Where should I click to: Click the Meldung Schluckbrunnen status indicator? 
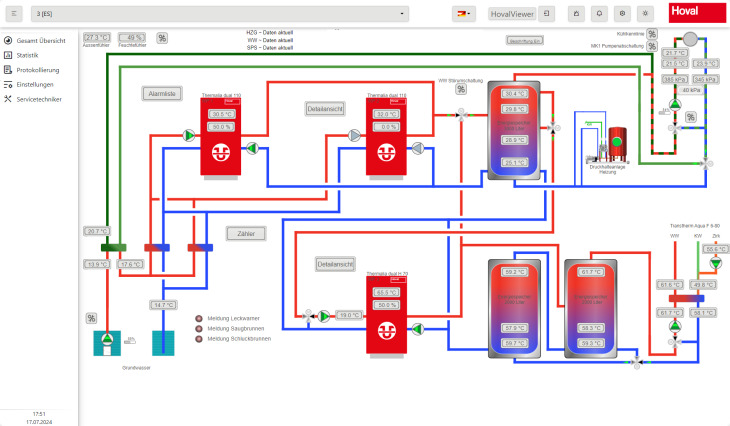pyautogui.click(x=199, y=338)
